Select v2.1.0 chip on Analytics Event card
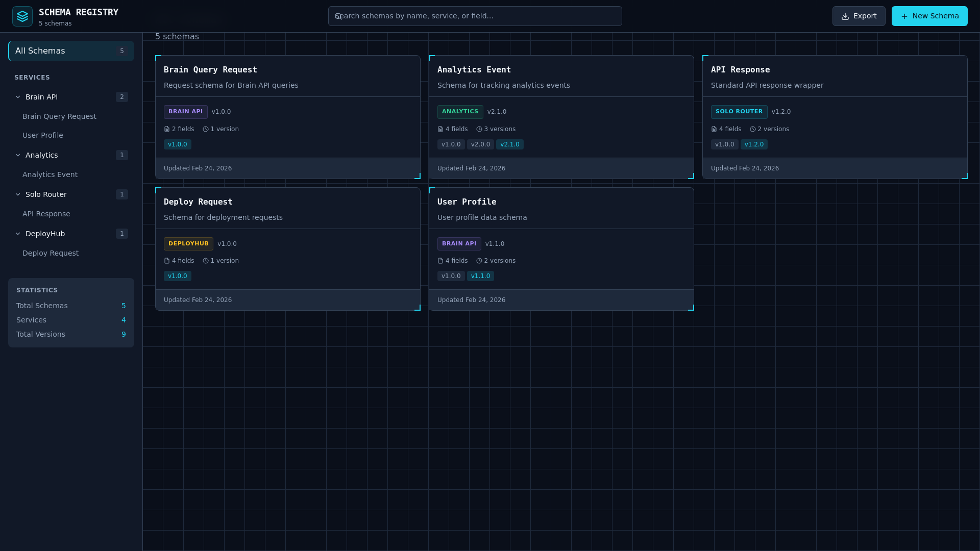 [510, 144]
